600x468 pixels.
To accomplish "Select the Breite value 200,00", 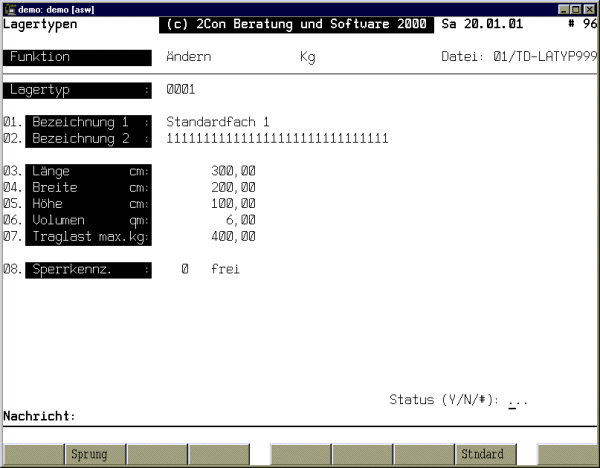I will 234,187.
